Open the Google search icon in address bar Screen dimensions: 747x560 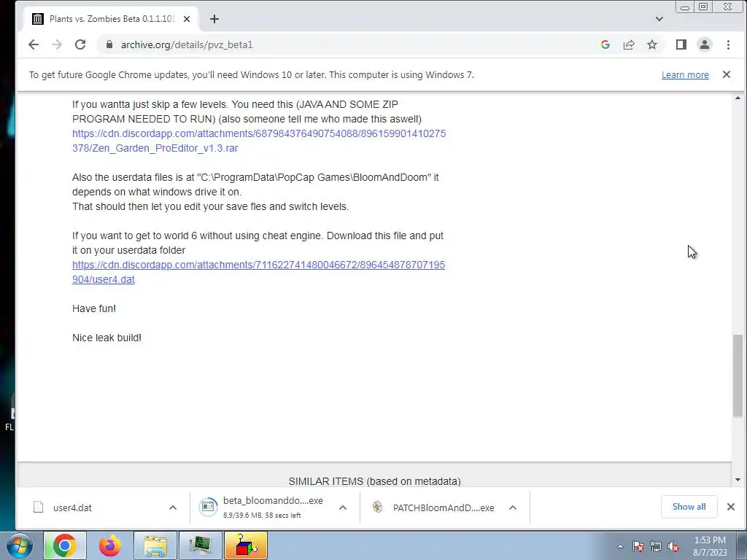(605, 44)
